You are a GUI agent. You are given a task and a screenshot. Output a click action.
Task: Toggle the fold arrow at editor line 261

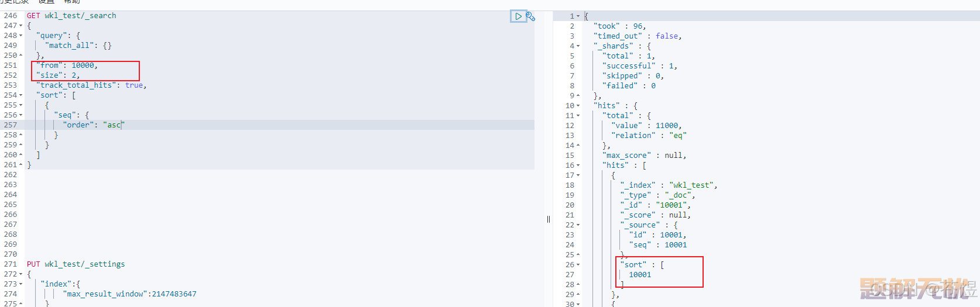coord(21,165)
